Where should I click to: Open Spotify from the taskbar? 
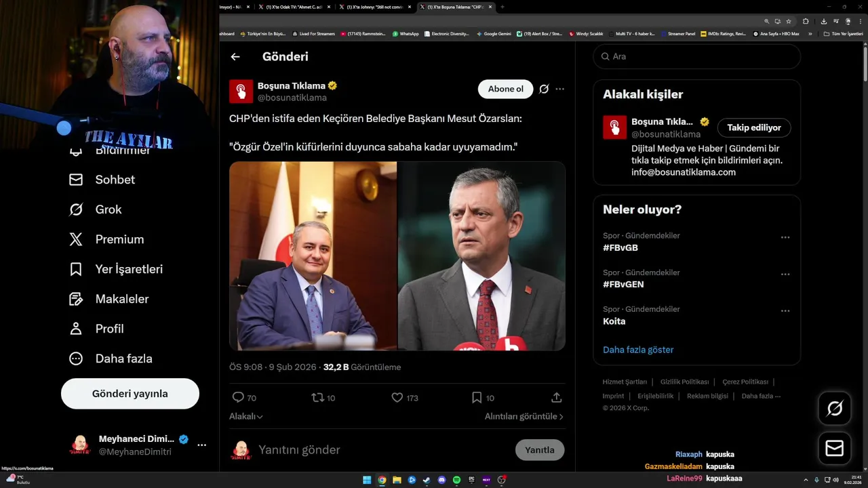[x=456, y=480]
